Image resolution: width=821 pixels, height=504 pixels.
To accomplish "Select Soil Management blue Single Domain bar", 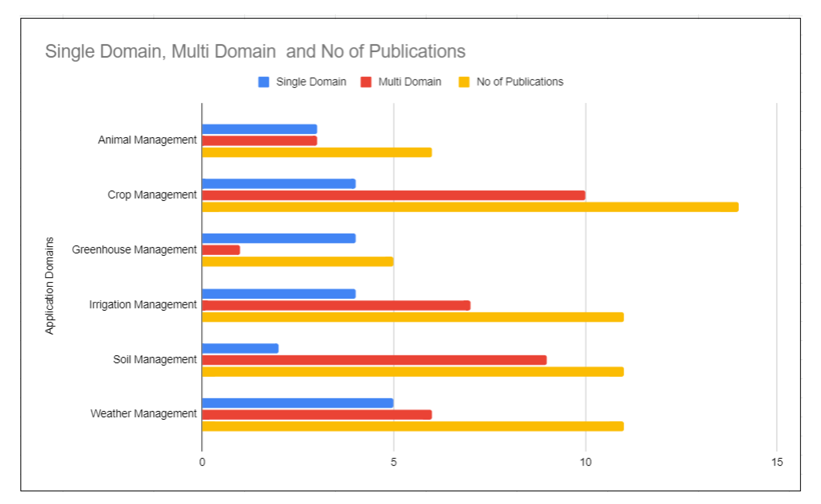I will coord(240,348).
